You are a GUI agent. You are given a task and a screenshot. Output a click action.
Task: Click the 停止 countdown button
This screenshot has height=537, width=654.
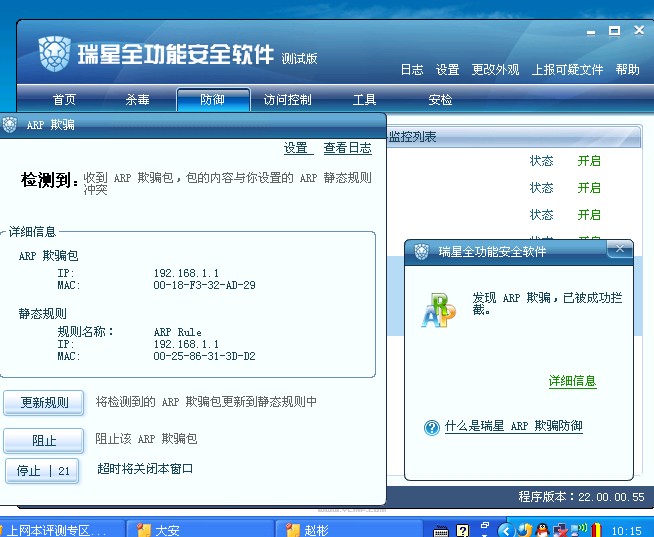click(x=42, y=471)
